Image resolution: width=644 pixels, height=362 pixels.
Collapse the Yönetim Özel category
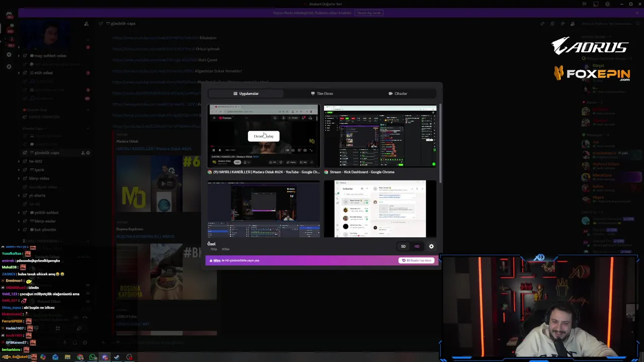click(x=37, y=110)
